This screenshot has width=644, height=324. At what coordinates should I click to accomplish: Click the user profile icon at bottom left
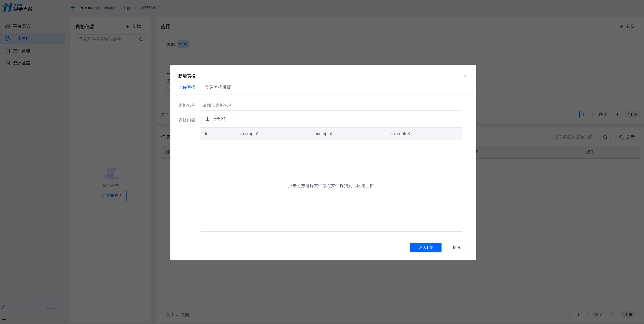[x=4, y=308]
